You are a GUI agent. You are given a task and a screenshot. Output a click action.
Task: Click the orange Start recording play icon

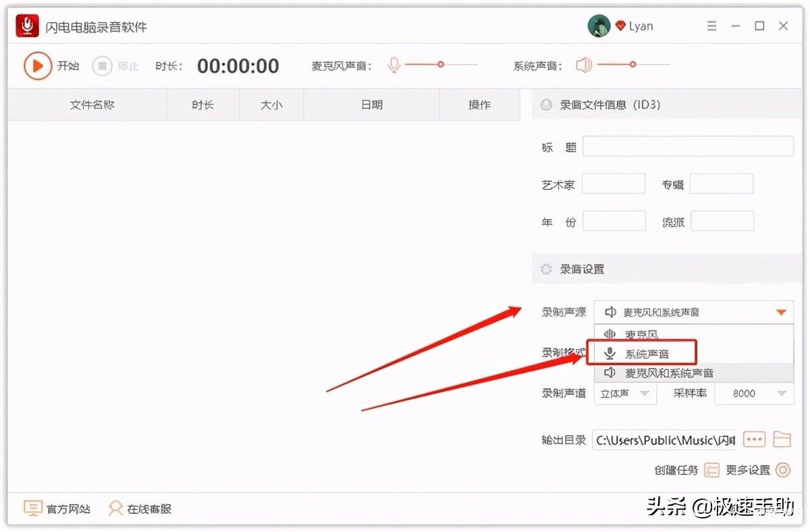tap(38, 65)
